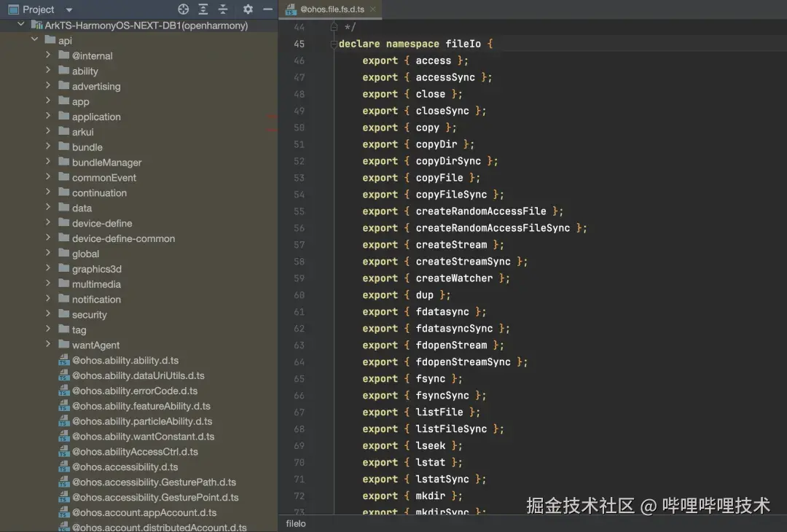
Task: Click the fileIo breadcrumb at editor bottom
Action: [296, 523]
